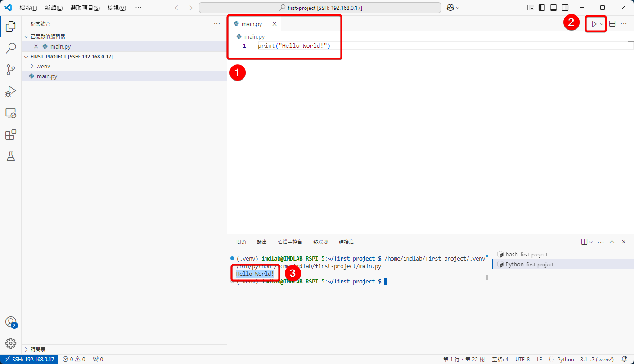Viewport: 634px width, 364px height.
Task: Open the Extensions view
Action: pyautogui.click(x=11, y=135)
